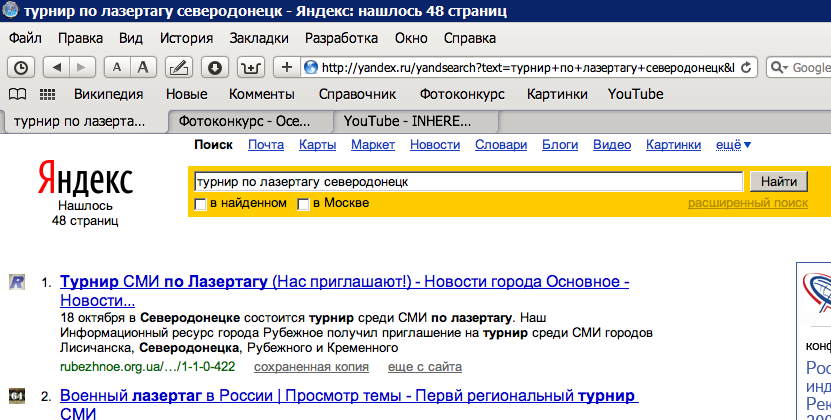The width and height of the screenshot is (831, 420).
Task: Open the Словари link
Action: [x=501, y=145]
